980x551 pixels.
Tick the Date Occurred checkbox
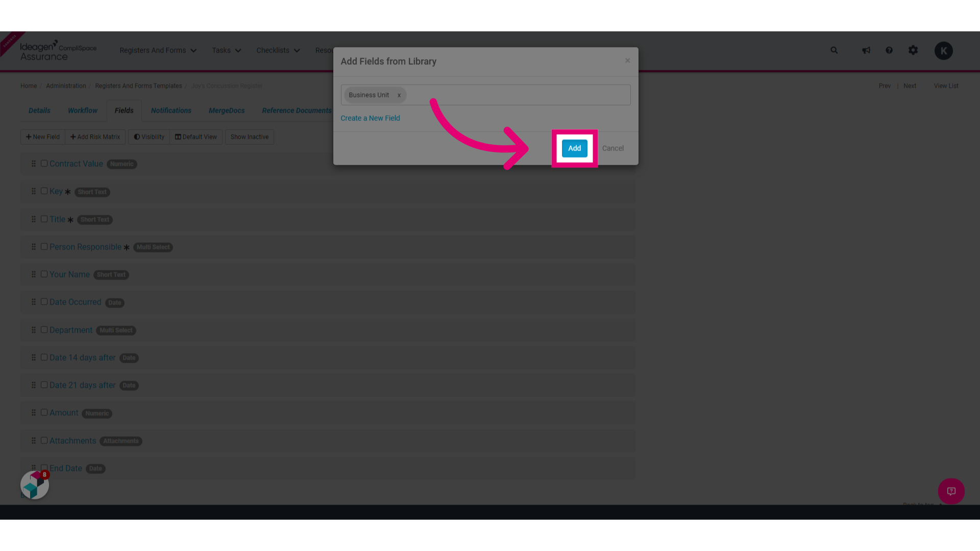[44, 302]
